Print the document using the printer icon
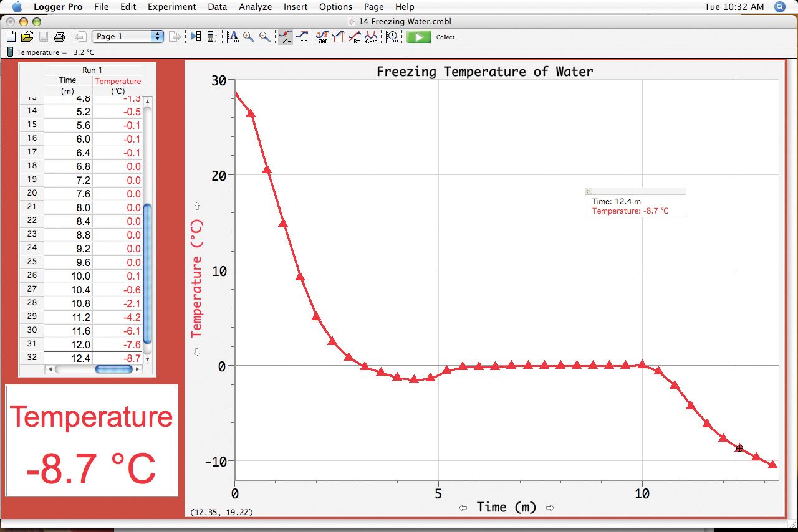Image resolution: width=798 pixels, height=532 pixels. [59, 36]
